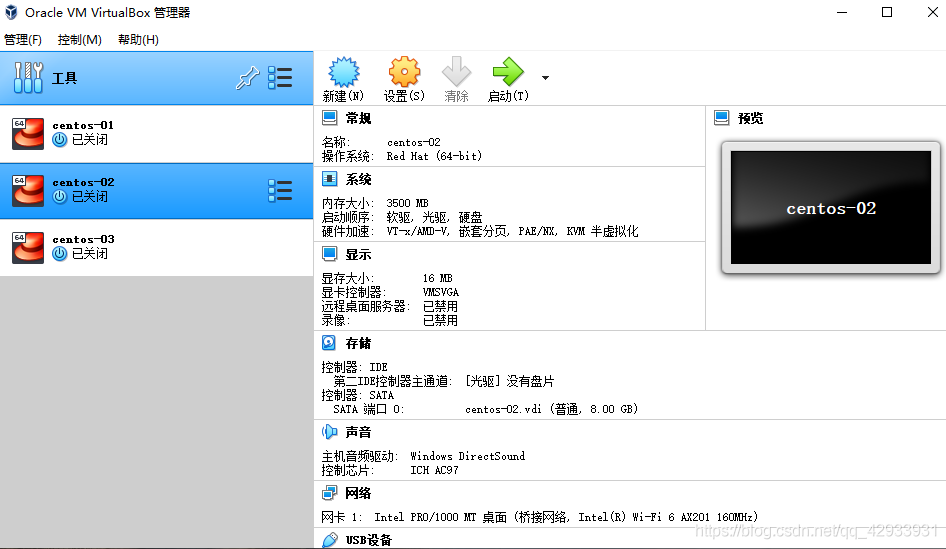
Task: Click the Windows DirectSound audio driver value
Action: pos(468,456)
